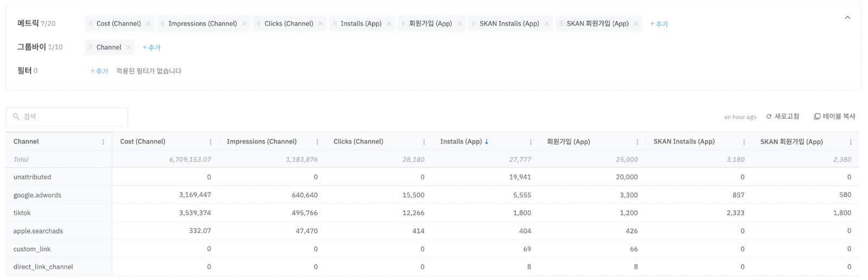Sort by Impressions (Channel) column header
Image resolution: width=868 pixels, height=280 pixels.
click(261, 142)
